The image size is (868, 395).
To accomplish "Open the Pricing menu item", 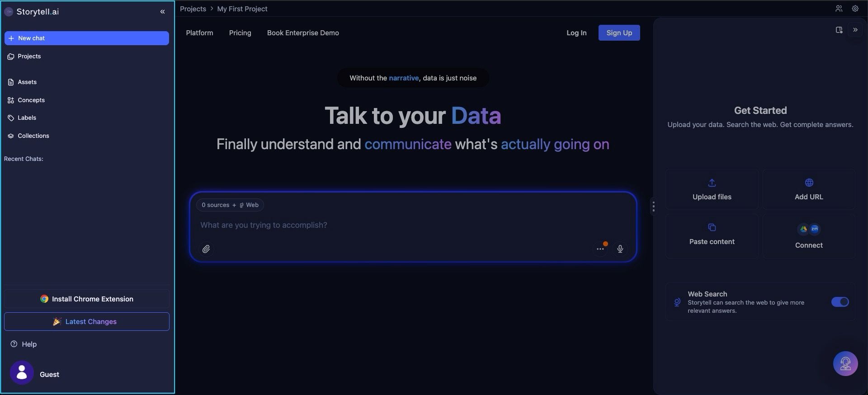I will pos(240,33).
